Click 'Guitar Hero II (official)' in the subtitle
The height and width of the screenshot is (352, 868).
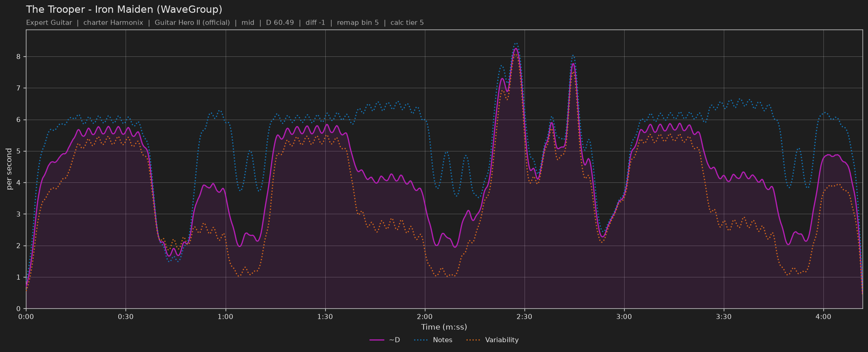coord(192,23)
